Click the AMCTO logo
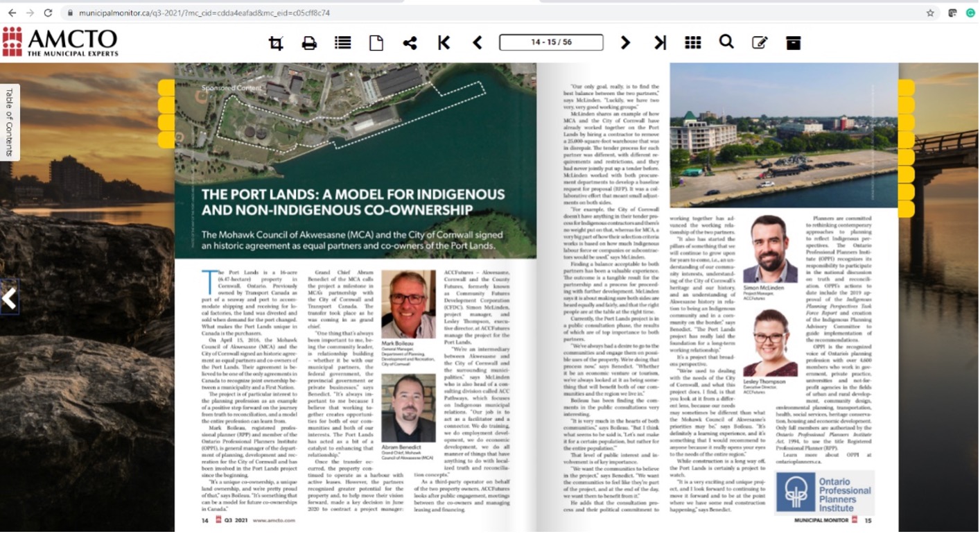This screenshot has height=534, width=980. tap(60, 42)
